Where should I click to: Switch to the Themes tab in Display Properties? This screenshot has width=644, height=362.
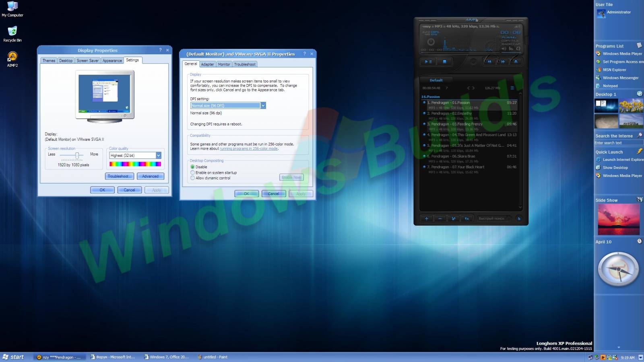coord(49,61)
